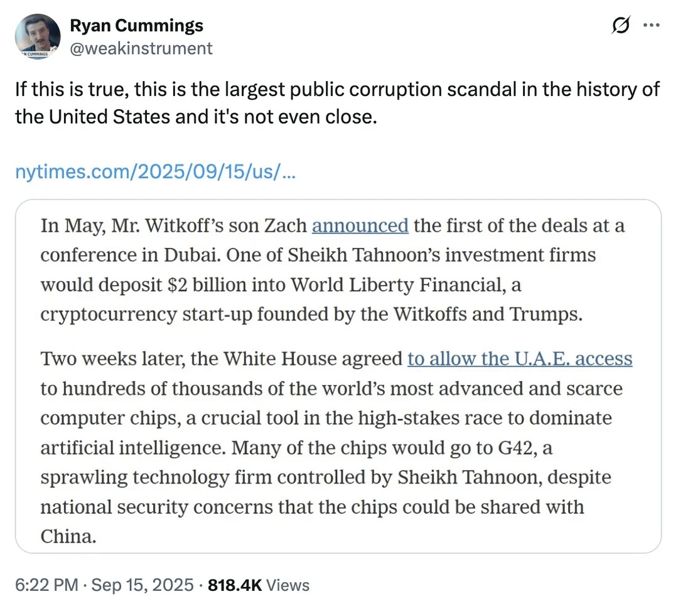The image size is (678, 616).
Task: Click the Sep 15, 2025 date
Action: [141, 585]
